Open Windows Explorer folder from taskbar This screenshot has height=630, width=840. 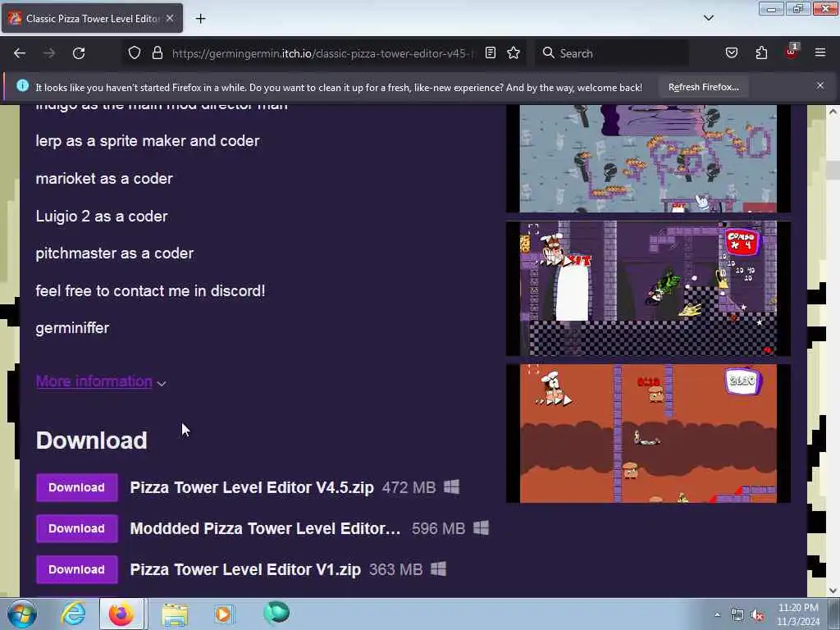pos(175,614)
